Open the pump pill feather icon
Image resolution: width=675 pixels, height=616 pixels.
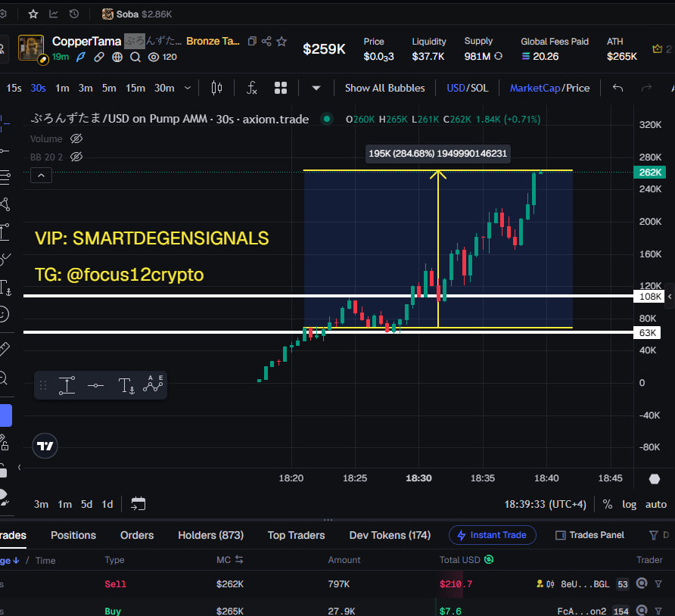pyautogui.click(x=81, y=58)
